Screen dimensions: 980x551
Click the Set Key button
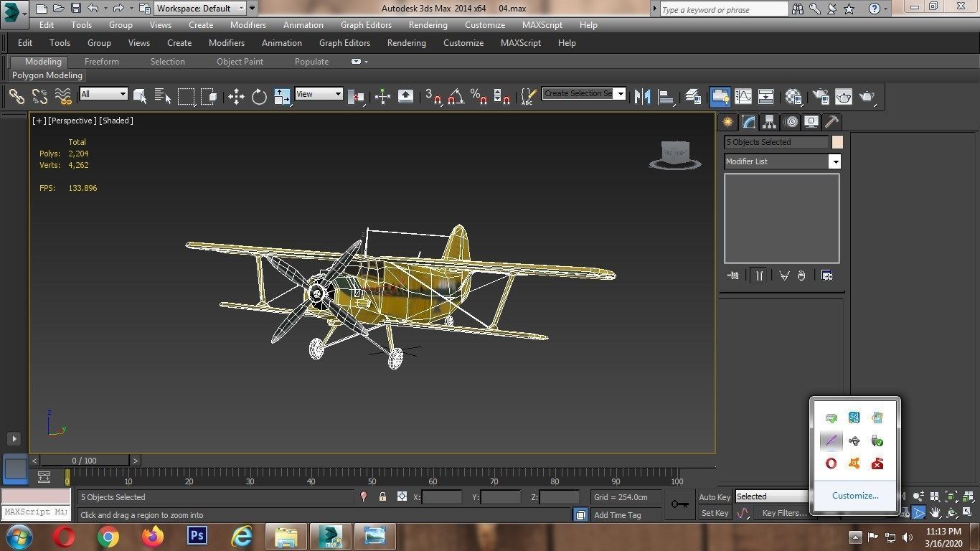pyautogui.click(x=715, y=513)
